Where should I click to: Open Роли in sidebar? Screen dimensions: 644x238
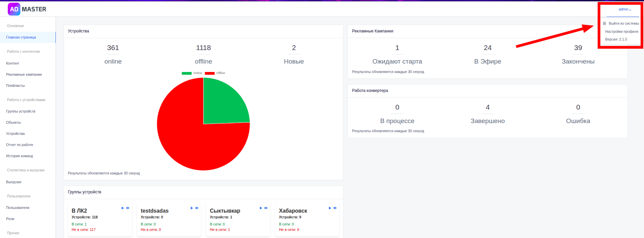click(x=10, y=219)
